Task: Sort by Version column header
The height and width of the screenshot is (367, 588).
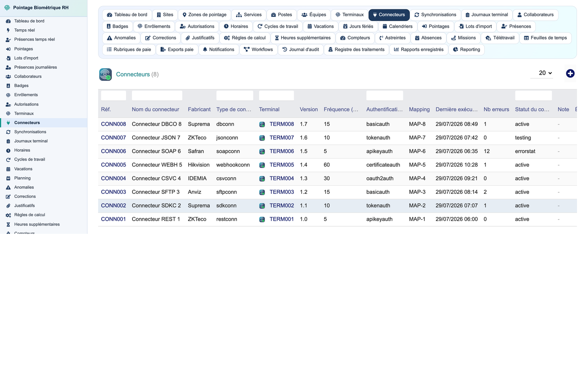Action: (x=309, y=109)
